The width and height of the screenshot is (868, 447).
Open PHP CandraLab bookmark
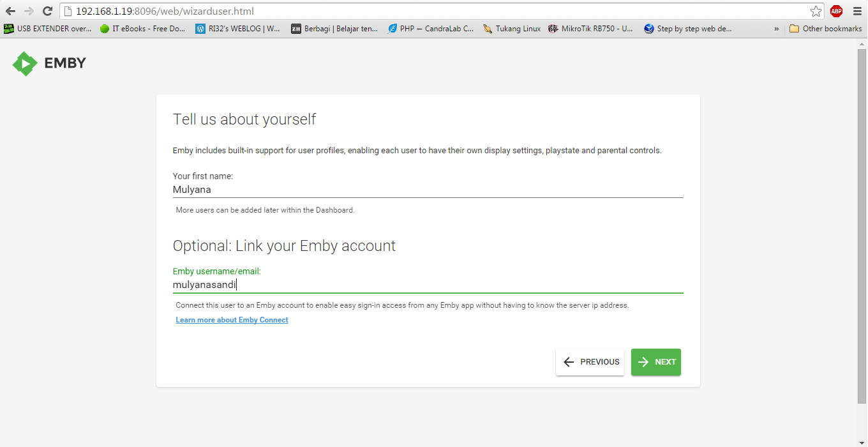tap(431, 29)
